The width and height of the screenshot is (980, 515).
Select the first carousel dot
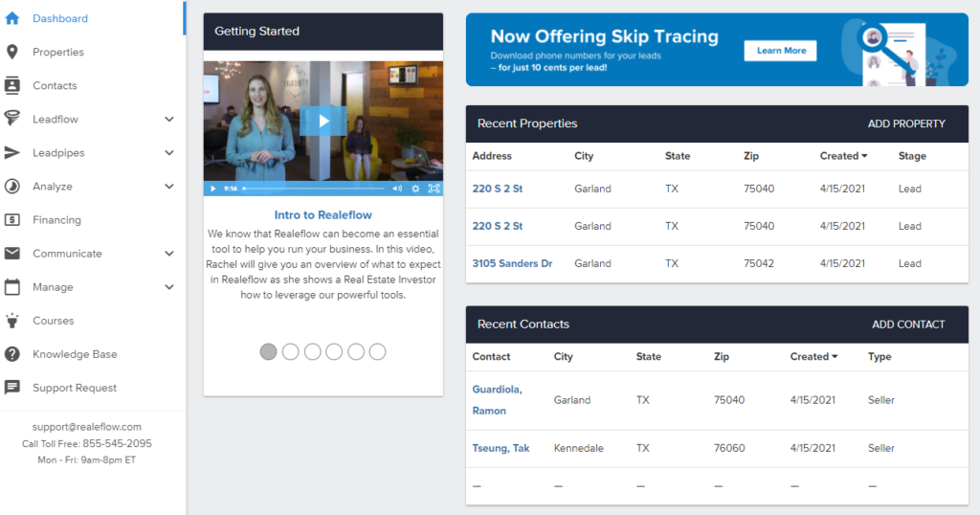pyautogui.click(x=268, y=352)
